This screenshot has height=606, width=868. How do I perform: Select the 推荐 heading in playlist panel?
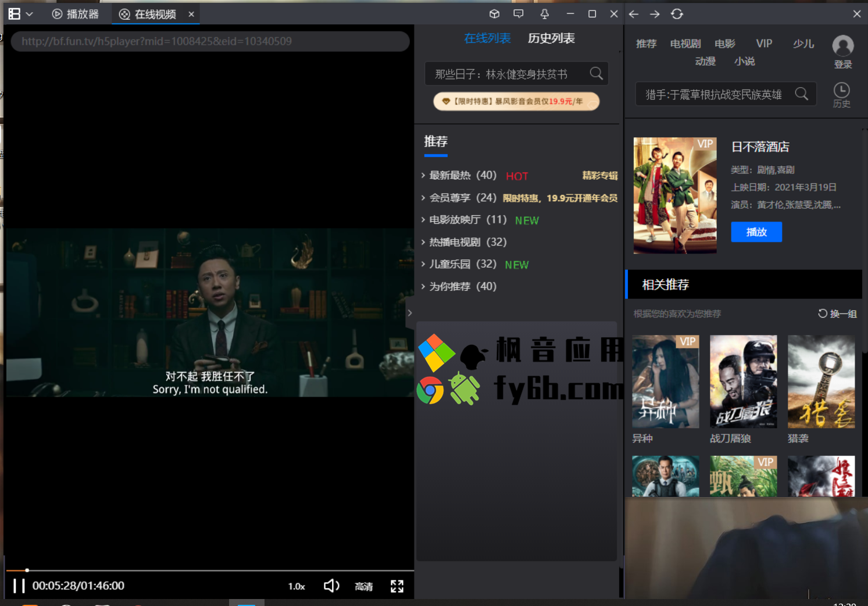point(436,141)
